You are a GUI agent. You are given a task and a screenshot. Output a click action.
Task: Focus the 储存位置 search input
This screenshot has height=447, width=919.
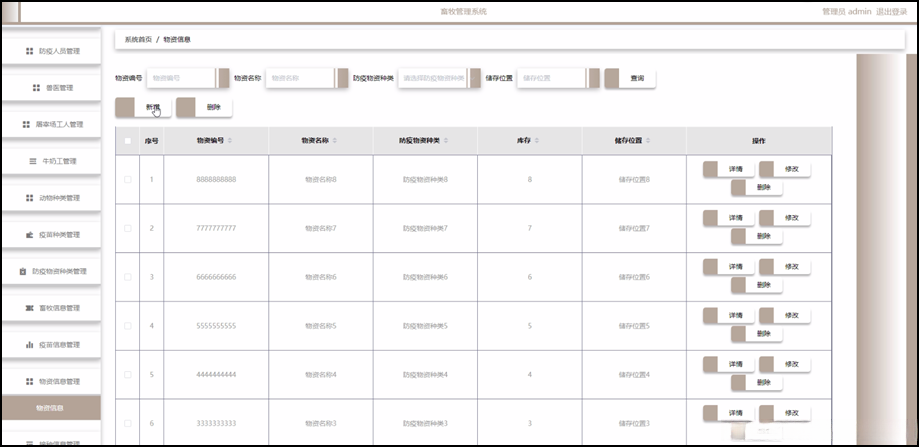tap(558, 78)
